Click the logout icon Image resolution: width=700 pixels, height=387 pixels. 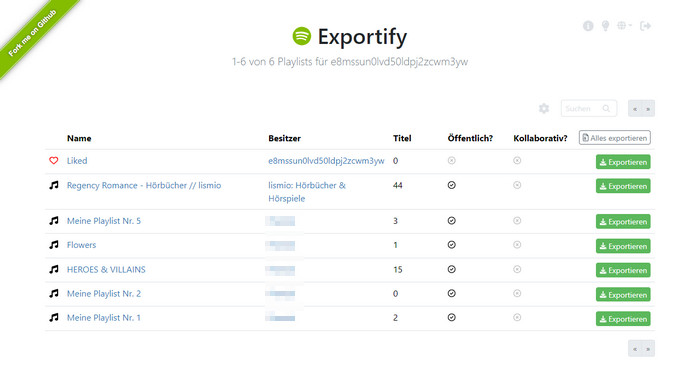645,26
